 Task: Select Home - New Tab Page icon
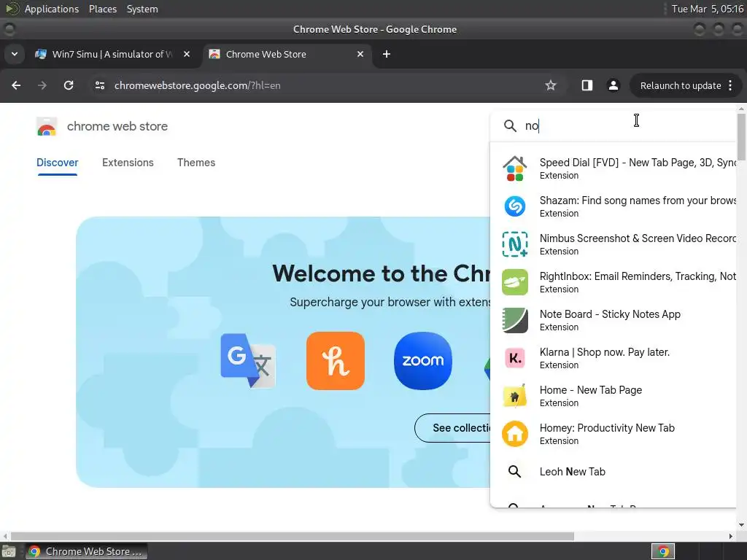click(515, 396)
